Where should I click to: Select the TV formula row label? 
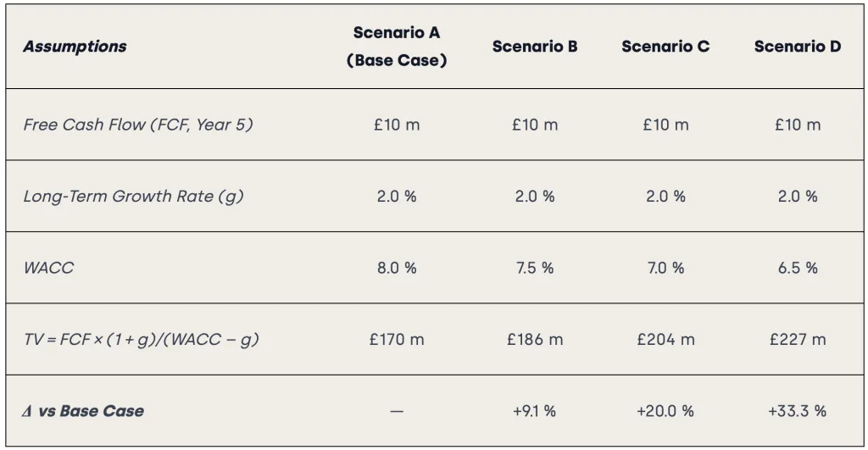141,339
